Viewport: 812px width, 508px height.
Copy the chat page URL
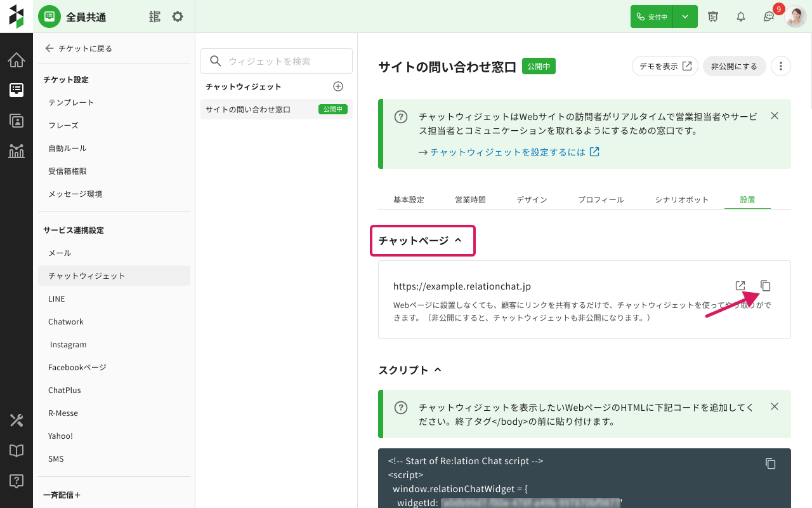766,286
